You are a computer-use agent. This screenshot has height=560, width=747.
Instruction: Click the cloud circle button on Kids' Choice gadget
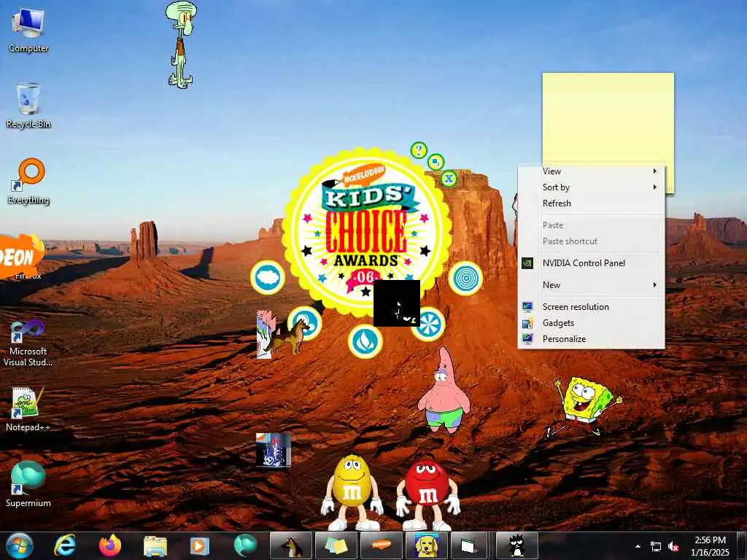pyautogui.click(x=268, y=277)
